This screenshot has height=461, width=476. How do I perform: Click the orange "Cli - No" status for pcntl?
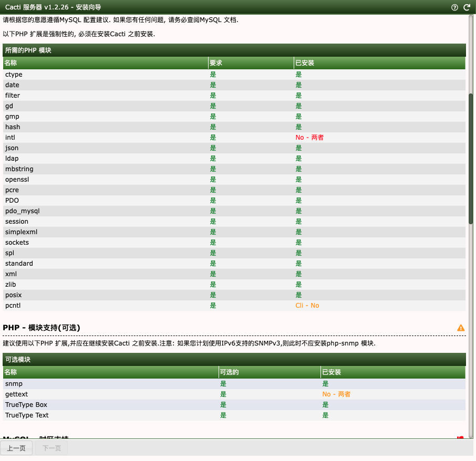coord(307,306)
